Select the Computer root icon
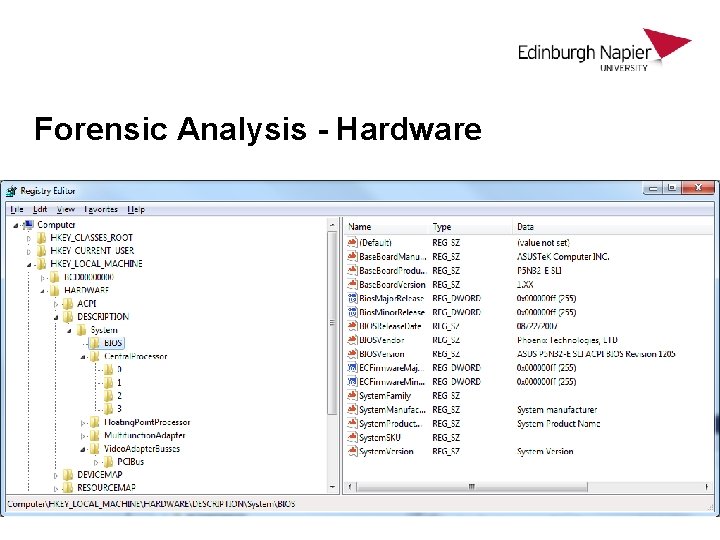The width and height of the screenshot is (720, 540). tap(29, 225)
